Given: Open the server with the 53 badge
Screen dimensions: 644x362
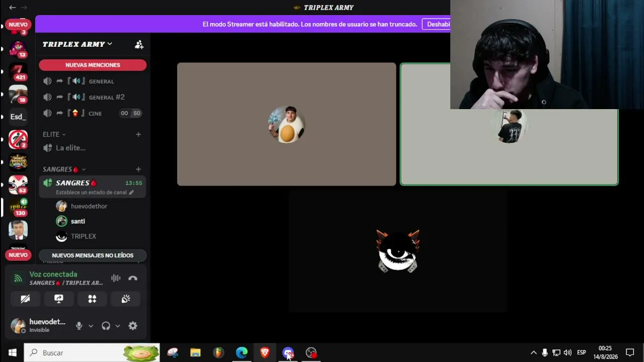Looking at the screenshot, I should pos(18,185).
